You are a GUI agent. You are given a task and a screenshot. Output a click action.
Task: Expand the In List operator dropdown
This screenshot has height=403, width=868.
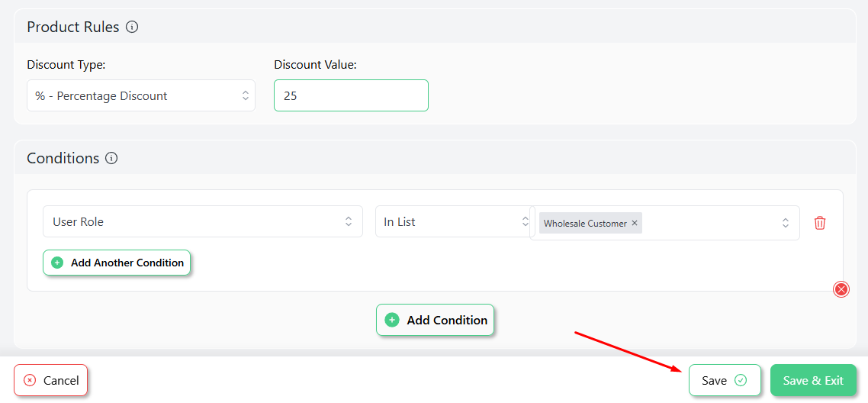454,221
